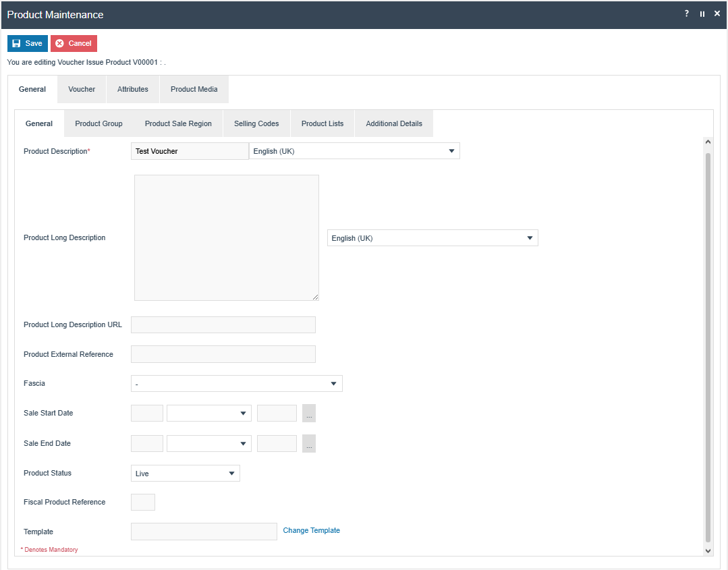Click the pause icon in title bar
This screenshot has height=570, width=728.
pos(702,14)
